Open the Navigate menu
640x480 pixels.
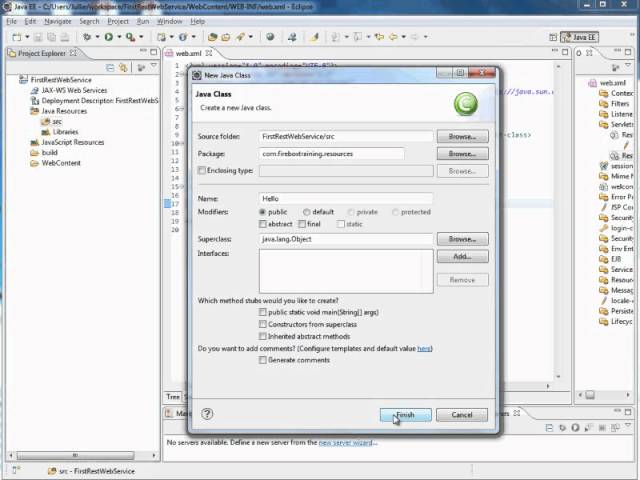pyautogui.click(x=58, y=21)
